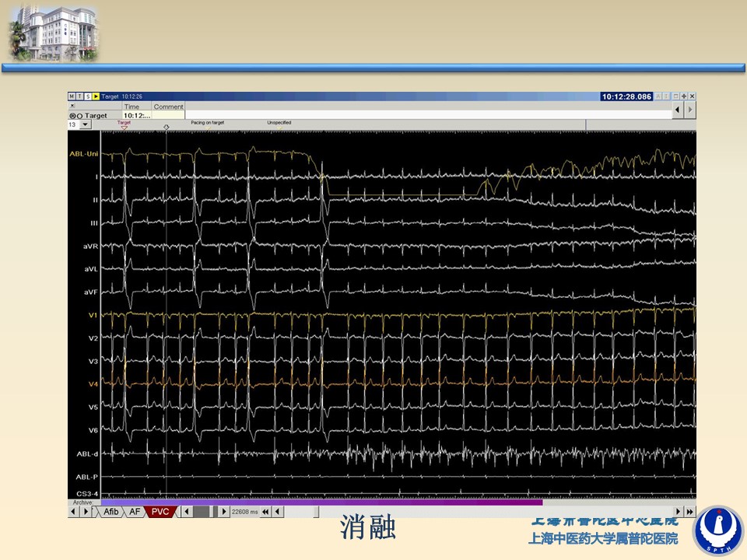Viewport: 747px width, 560px height.
Task: Click the blue SPTH hospital logo
Action: pos(718,530)
